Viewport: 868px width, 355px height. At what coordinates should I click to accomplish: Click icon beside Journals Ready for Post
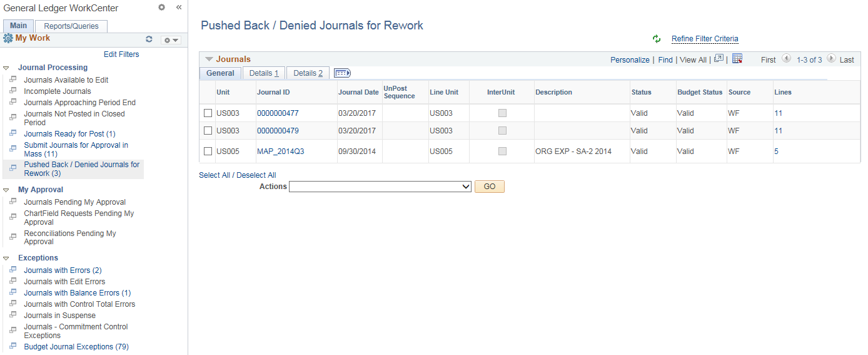[13, 134]
